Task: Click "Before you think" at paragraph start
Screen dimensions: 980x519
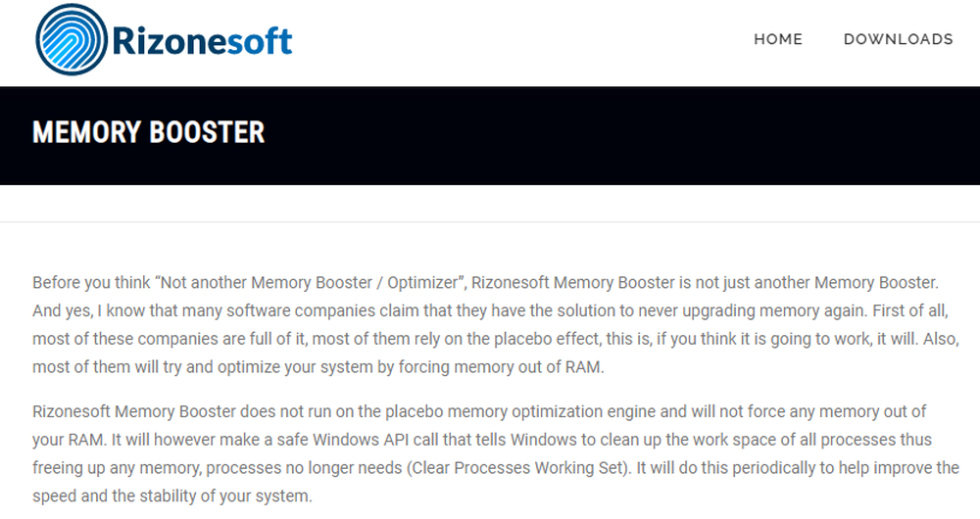Action: click(x=89, y=283)
